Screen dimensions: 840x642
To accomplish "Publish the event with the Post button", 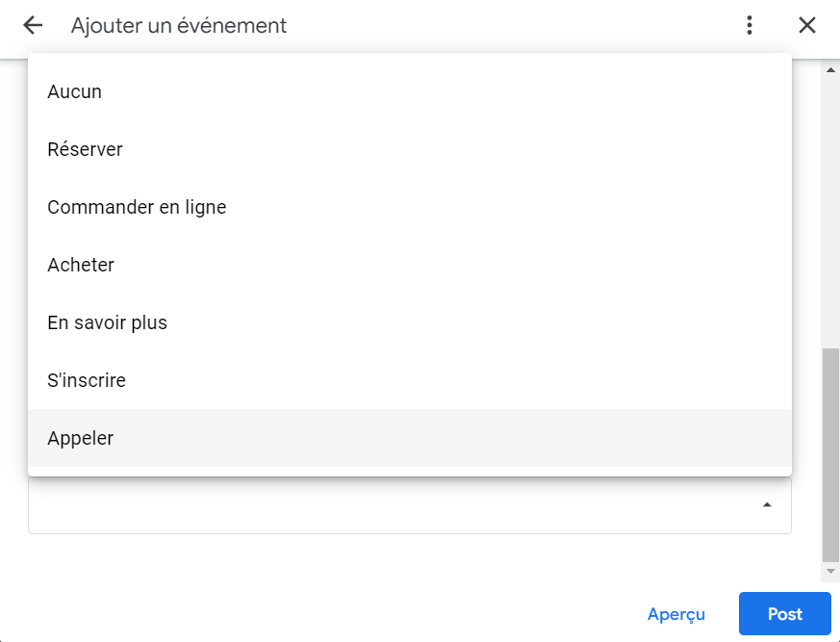I will click(x=784, y=614).
